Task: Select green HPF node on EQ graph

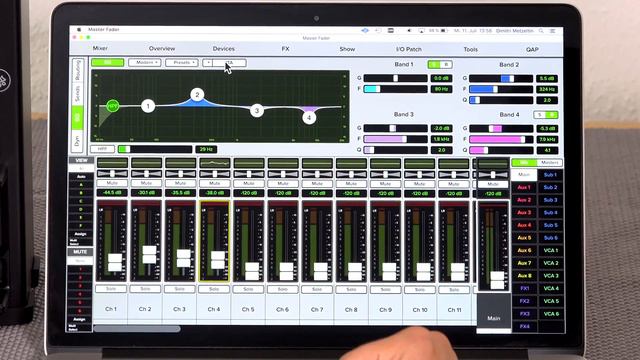Action: pos(113,106)
